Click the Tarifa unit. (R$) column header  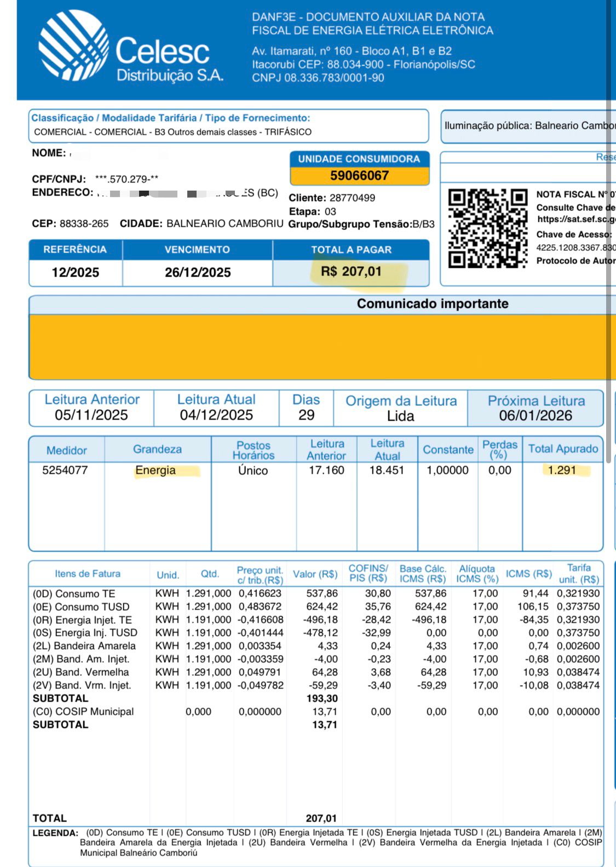coord(579,574)
